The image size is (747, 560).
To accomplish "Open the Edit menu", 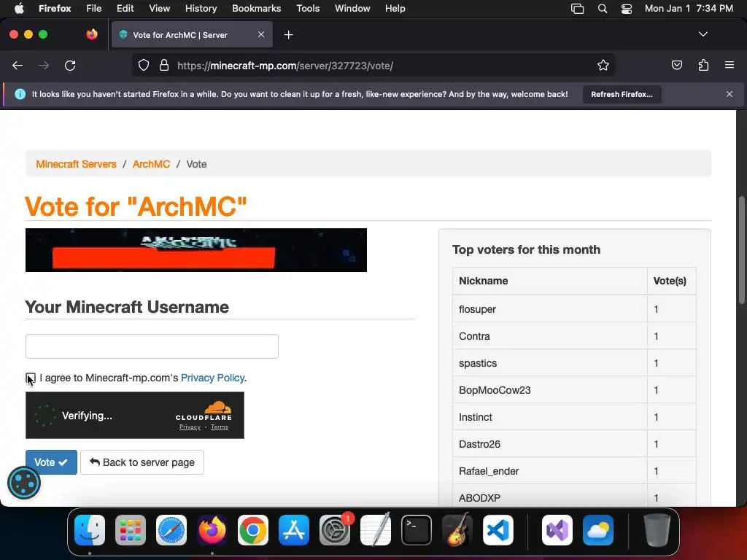I will click(x=125, y=9).
